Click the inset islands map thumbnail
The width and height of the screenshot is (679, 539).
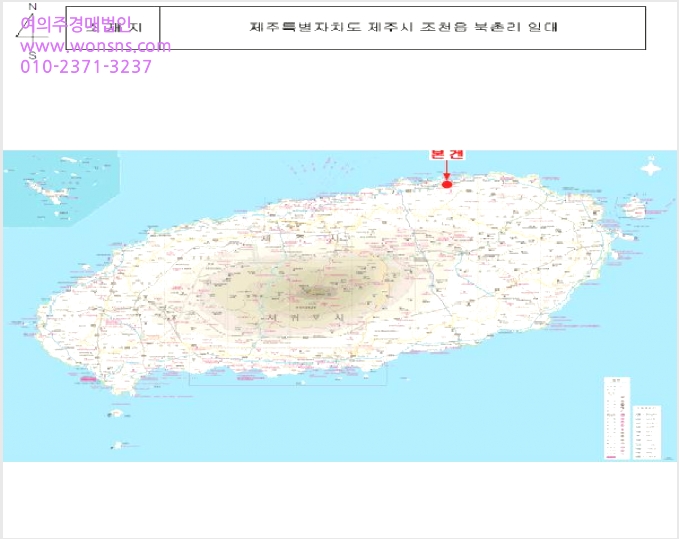pyautogui.click(x=61, y=188)
